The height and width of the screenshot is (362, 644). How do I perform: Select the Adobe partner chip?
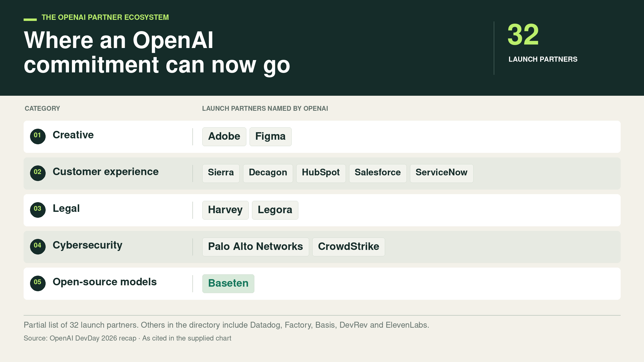coord(224,136)
